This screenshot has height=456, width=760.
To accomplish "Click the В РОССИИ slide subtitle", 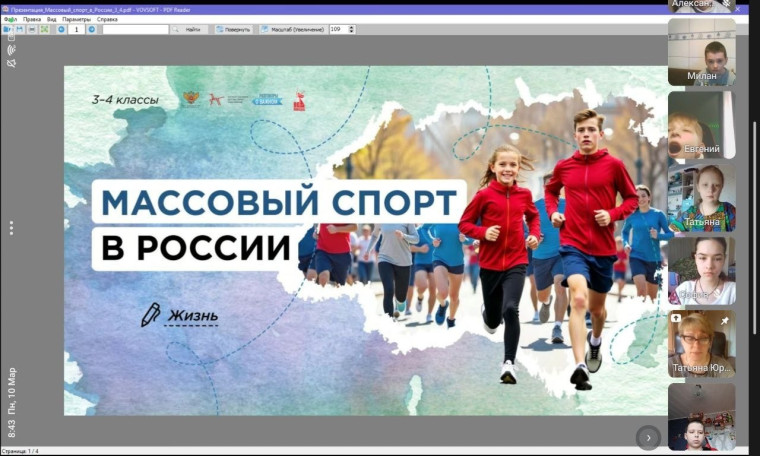I will click(x=195, y=247).
